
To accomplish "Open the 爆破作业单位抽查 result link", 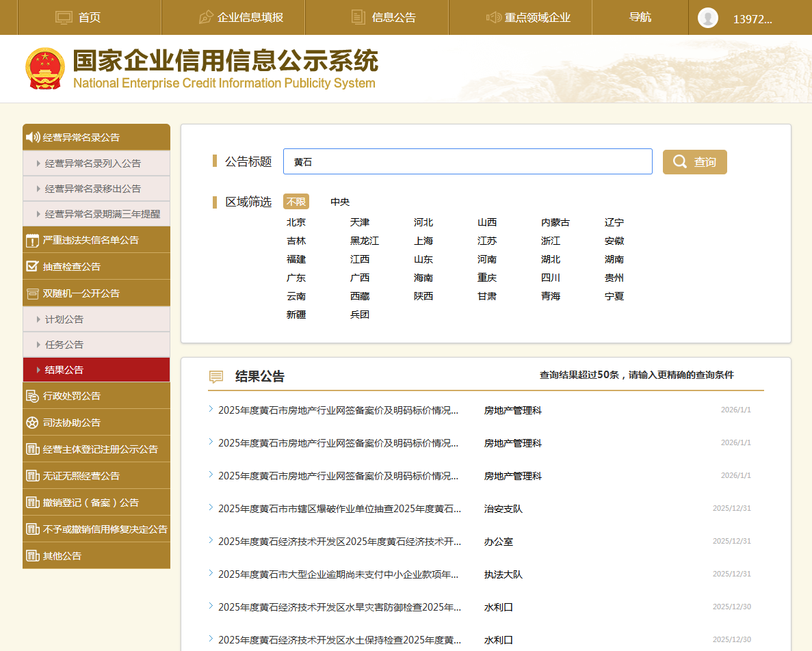I will click(339, 509).
